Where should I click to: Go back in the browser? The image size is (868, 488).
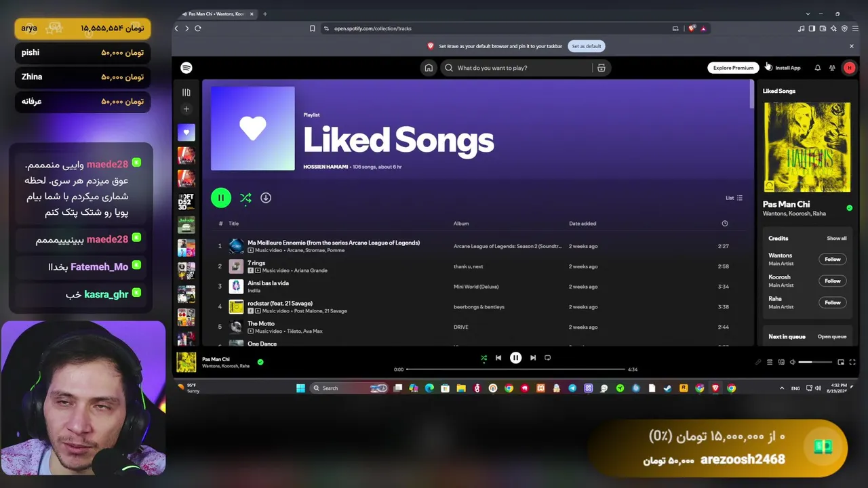point(176,28)
